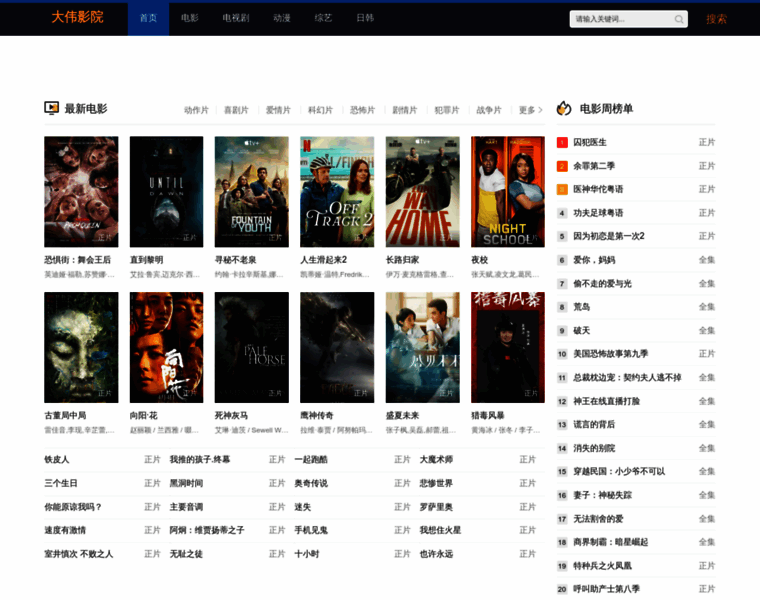Open 手机见鬼 in the list

pos(311,530)
